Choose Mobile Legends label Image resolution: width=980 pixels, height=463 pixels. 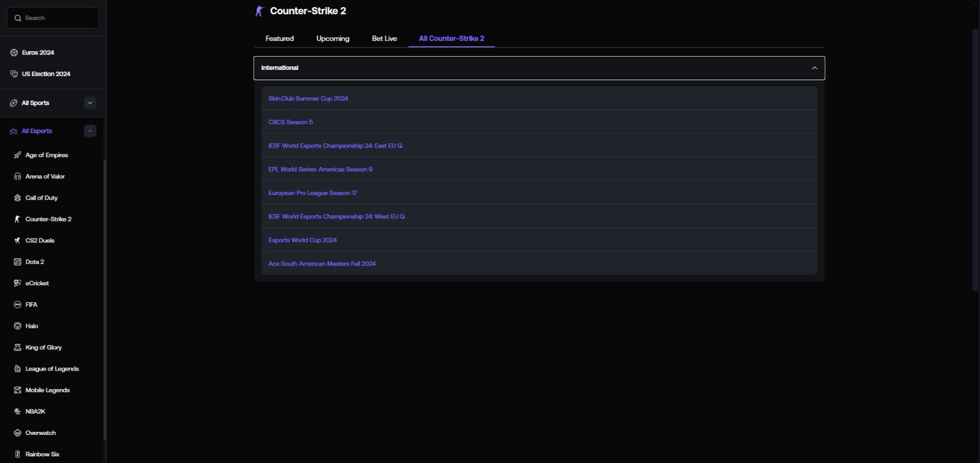47,391
